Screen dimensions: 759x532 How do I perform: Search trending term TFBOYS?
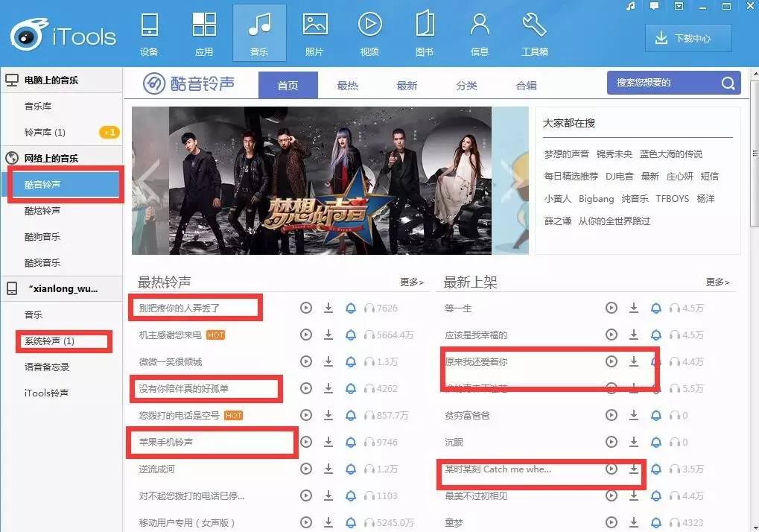point(673,199)
